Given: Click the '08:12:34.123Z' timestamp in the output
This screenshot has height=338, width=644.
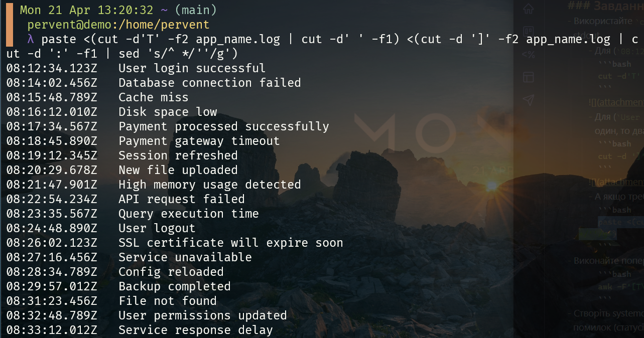Looking at the screenshot, I should [52, 68].
